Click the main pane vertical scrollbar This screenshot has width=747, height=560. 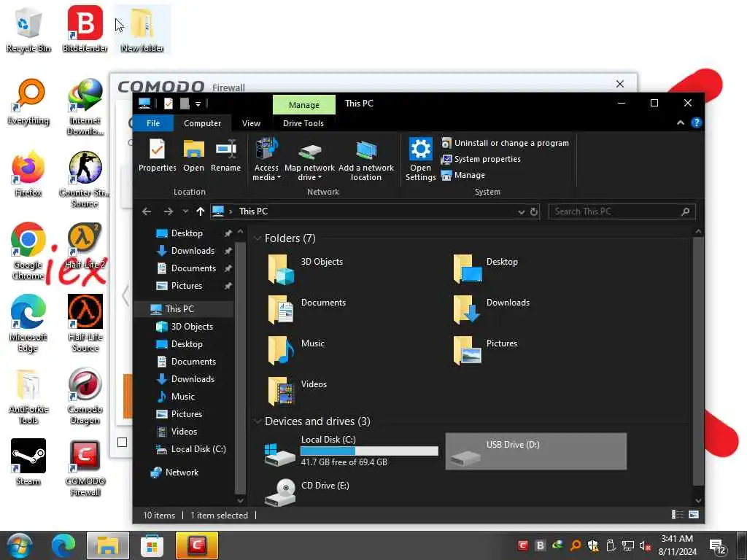click(x=698, y=361)
